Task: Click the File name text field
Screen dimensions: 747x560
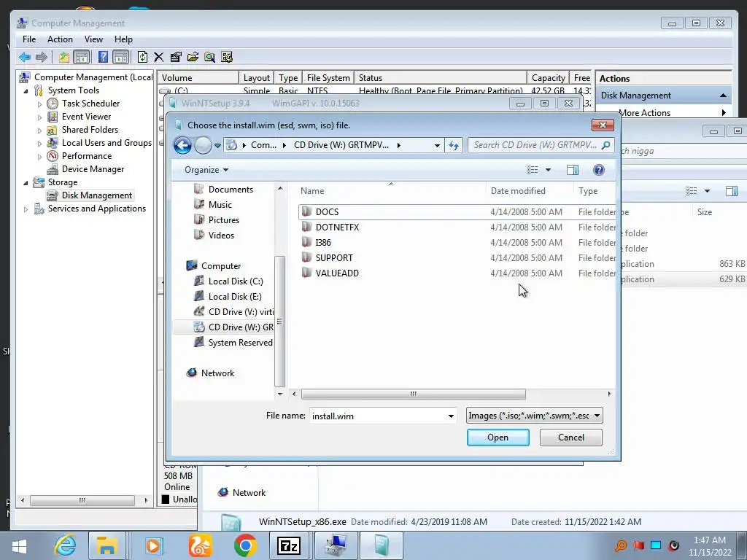Action: point(382,416)
